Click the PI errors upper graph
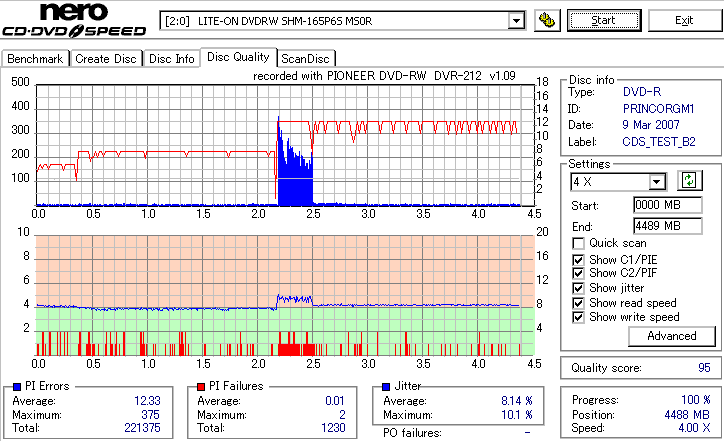 click(x=285, y=145)
